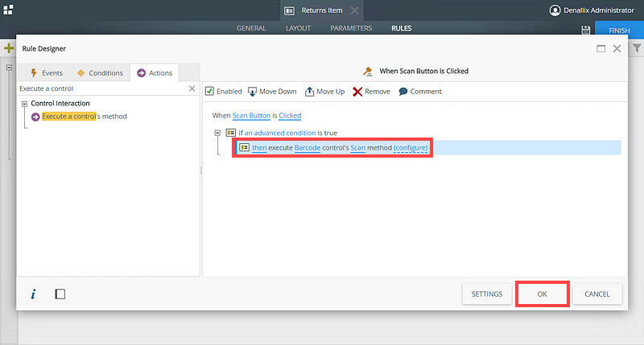This screenshot has width=644, height=345.
Task: Click the search field with Execute a control
Action: point(103,88)
